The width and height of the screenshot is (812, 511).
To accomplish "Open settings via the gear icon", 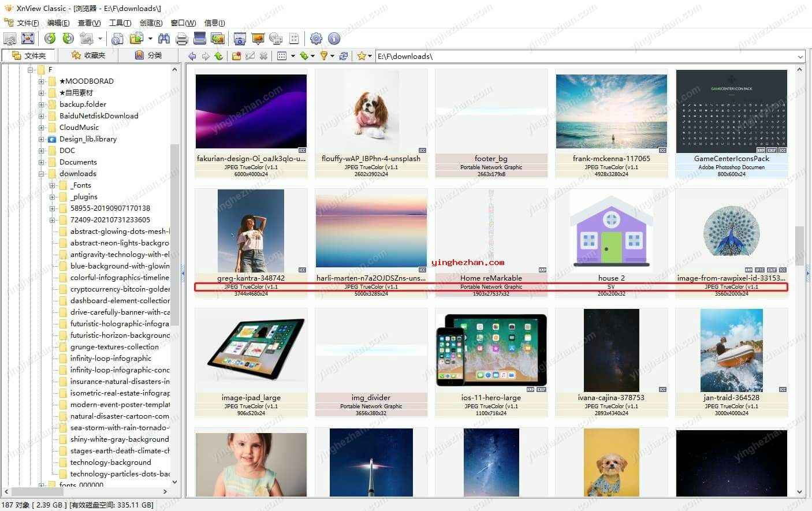I will (316, 39).
